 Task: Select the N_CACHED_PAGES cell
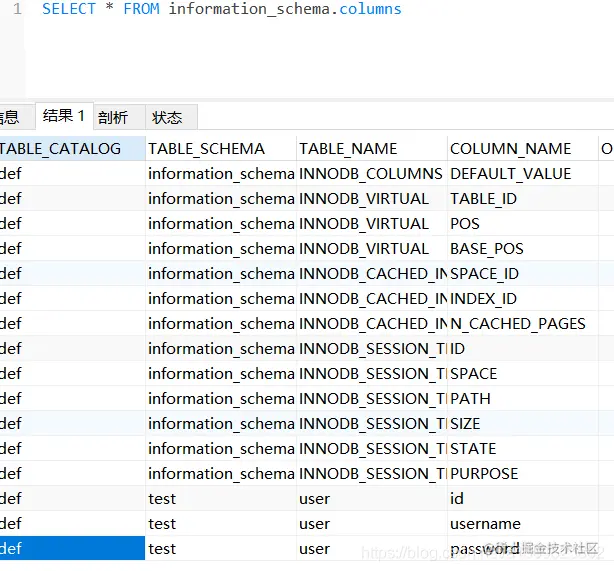point(522,324)
